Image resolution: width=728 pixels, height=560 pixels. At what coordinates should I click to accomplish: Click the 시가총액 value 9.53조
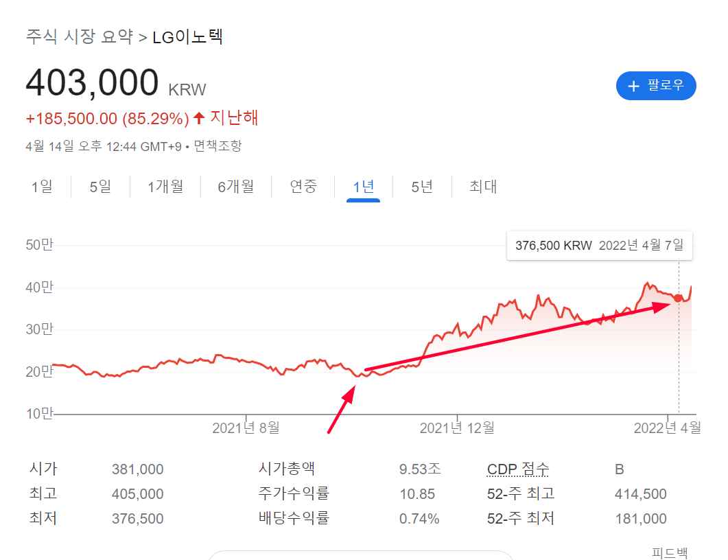tap(420, 469)
